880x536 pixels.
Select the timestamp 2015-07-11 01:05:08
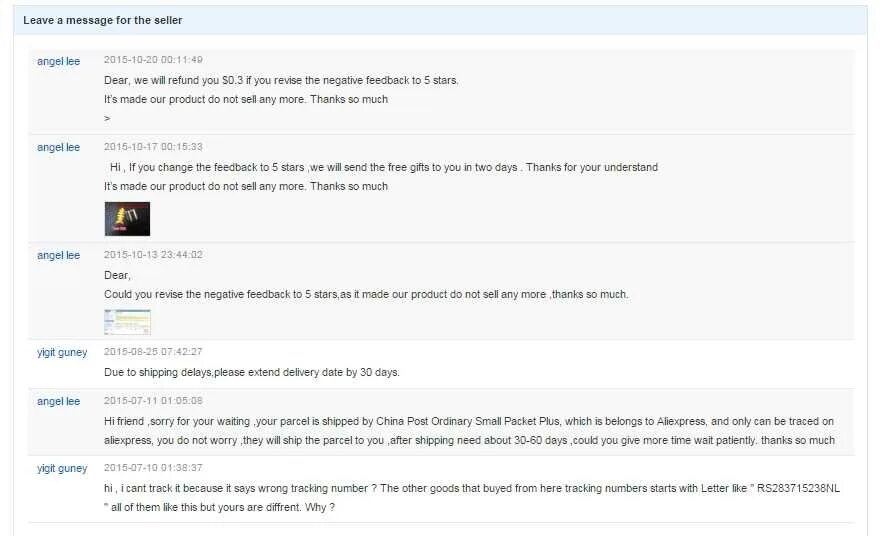(153, 401)
